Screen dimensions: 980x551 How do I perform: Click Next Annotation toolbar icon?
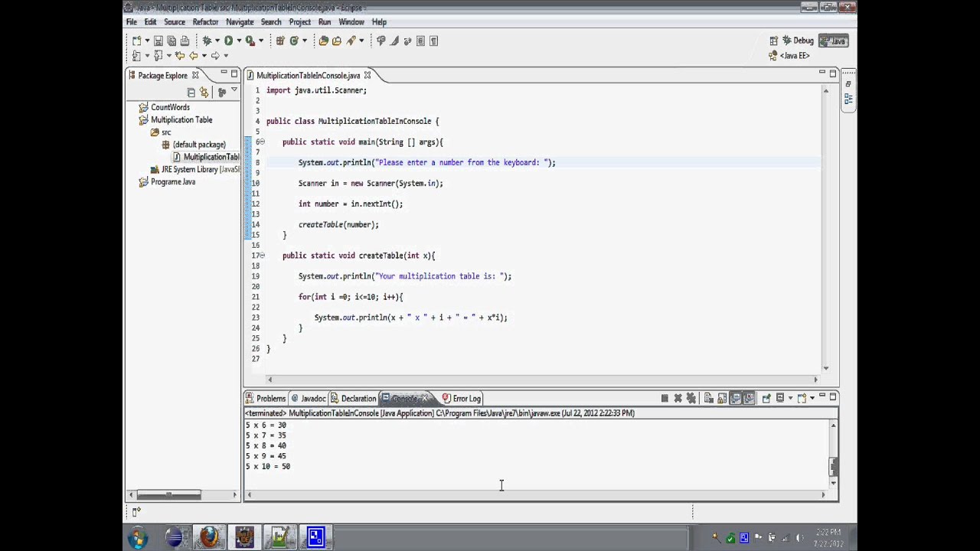(136, 56)
